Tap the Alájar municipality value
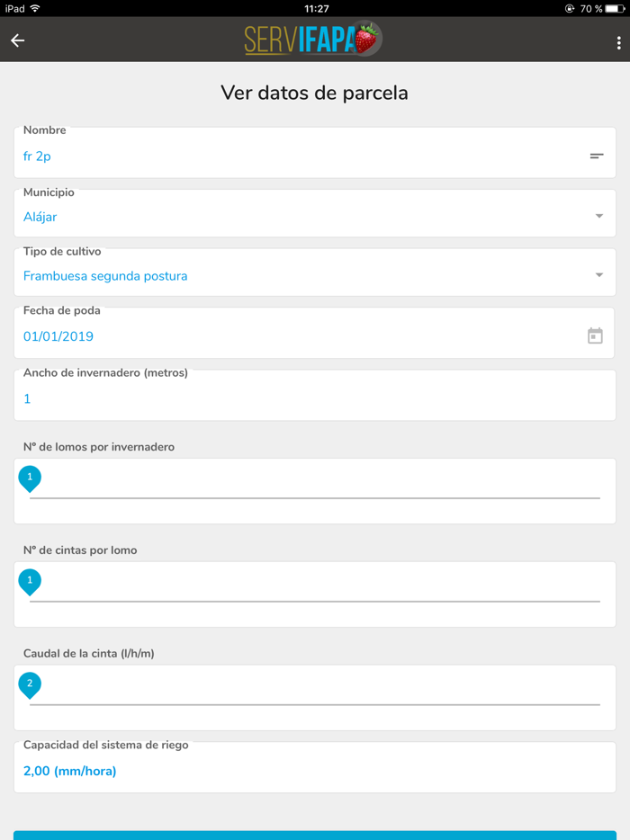630x840 pixels. coord(40,217)
